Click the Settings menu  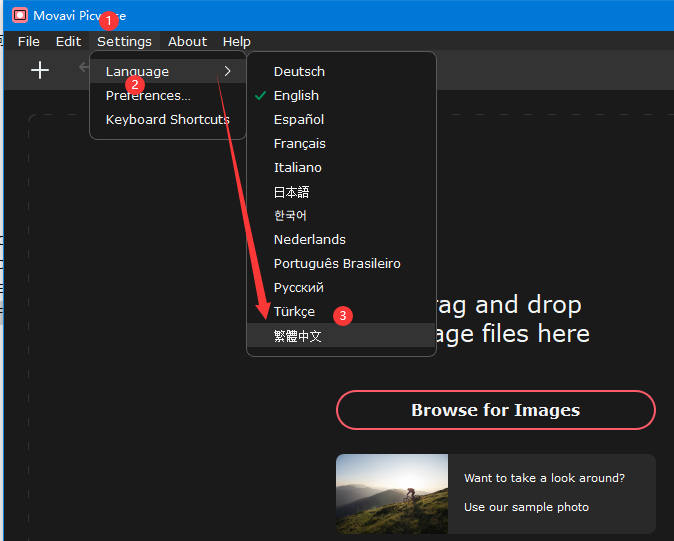[x=124, y=41]
